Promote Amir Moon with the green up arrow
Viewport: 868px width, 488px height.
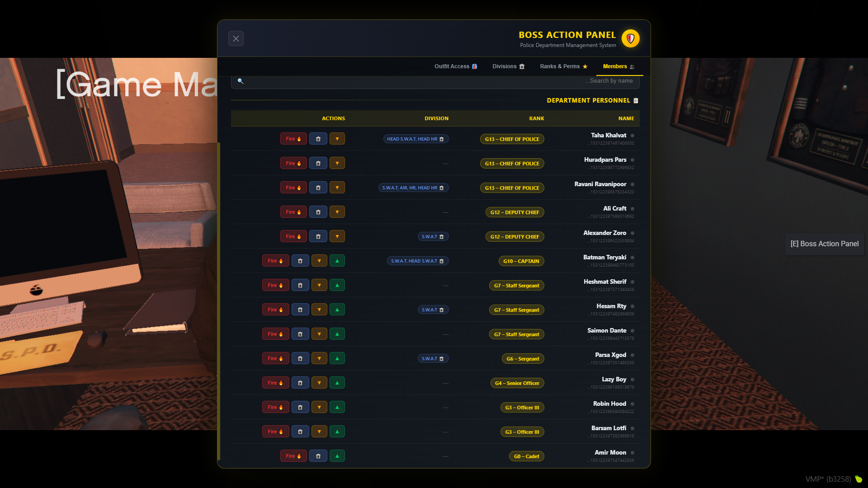click(x=337, y=456)
